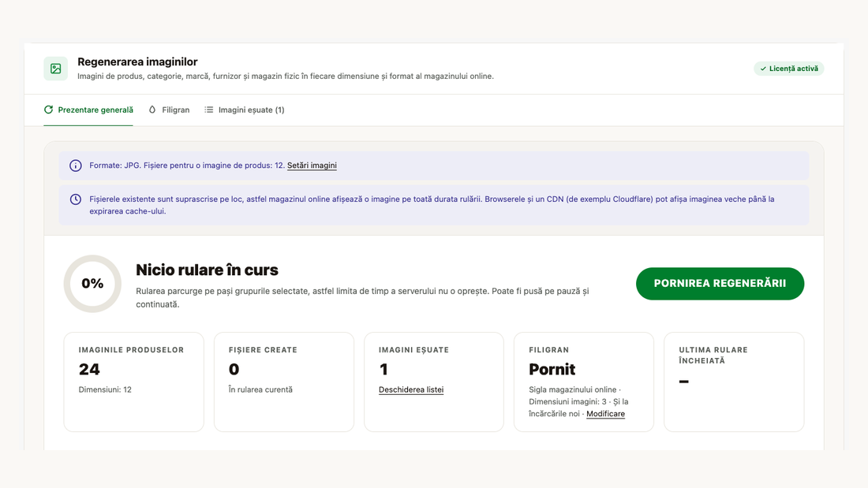The width and height of the screenshot is (868, 488).
Task: Click the 0% circular progress indicator
Action: (x=92, y=284)
